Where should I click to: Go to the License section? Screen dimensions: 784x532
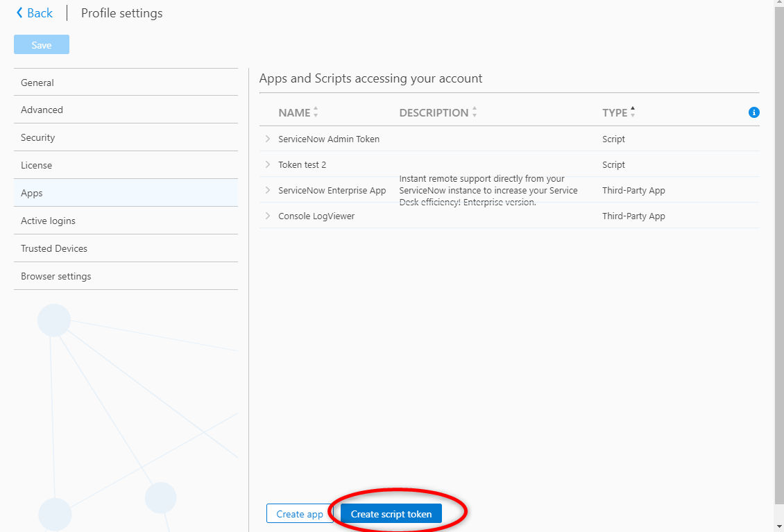pyautogui.click(x=126, y=166)
